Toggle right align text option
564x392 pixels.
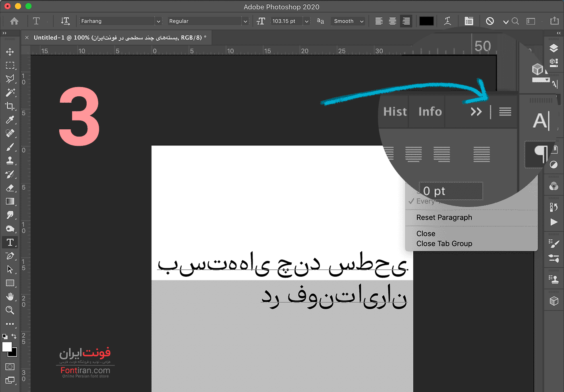coord(406,21)
